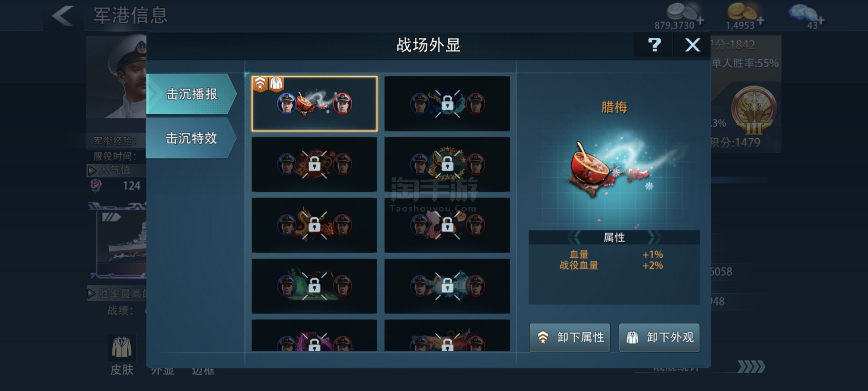Image resolution: width=868 pixels, height=391 pixels.
Task: Open the 皮肤 jacket icon
Action: pos(122,348)
